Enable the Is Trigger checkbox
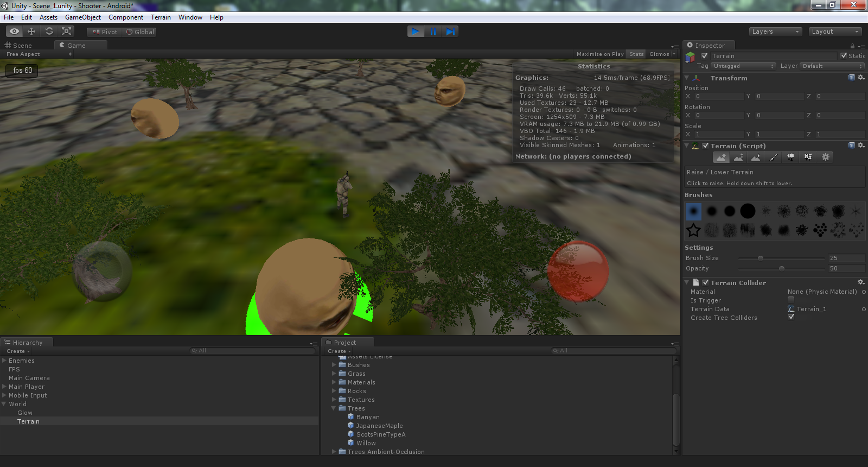 [791, 300]
